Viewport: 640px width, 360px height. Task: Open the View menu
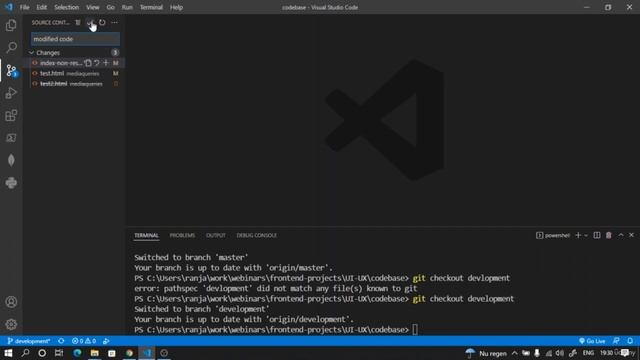point(93,7)
